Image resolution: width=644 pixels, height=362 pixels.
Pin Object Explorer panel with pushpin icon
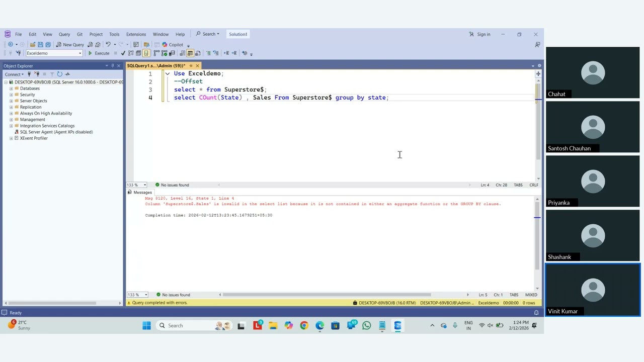(112, 66)
